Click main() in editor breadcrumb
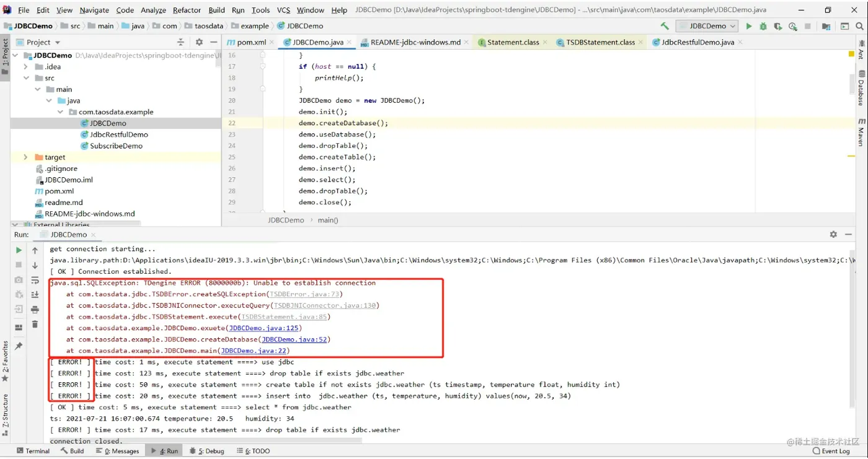This screenshot has width=868, height=459. (328, 220)
